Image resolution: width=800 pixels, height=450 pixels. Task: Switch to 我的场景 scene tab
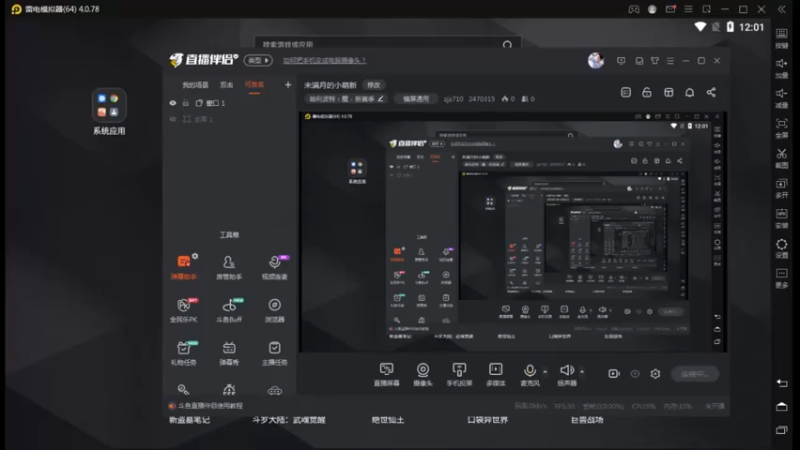pyautogui.click(x=195, y=85)
